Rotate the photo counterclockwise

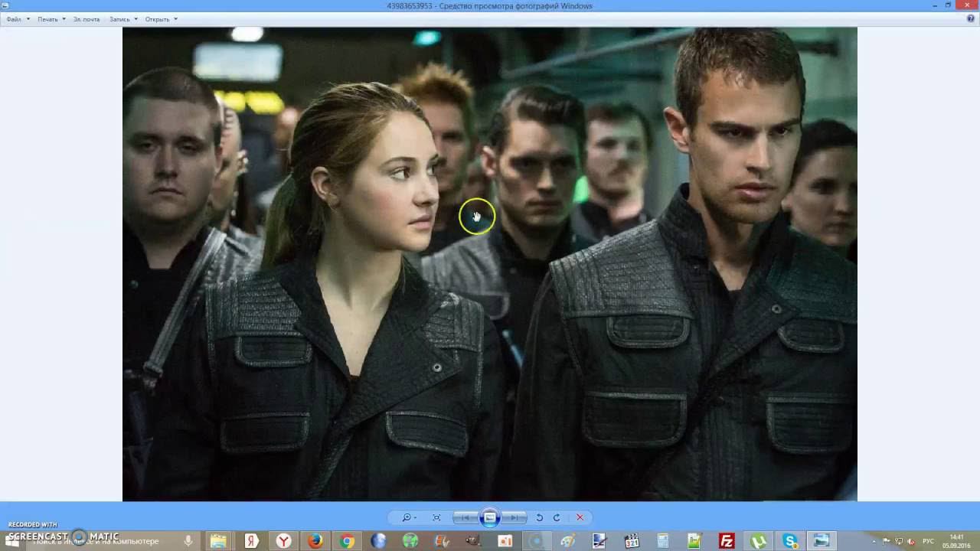[x=539, y=517]
